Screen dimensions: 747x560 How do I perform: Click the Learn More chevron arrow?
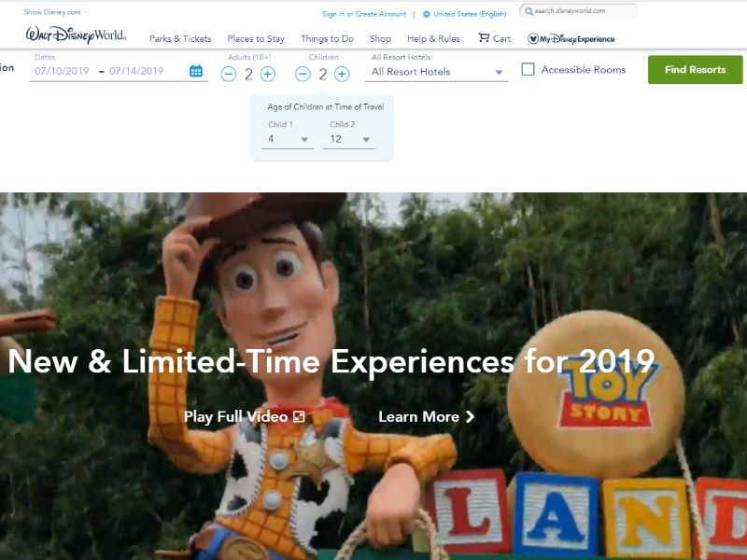471,416
